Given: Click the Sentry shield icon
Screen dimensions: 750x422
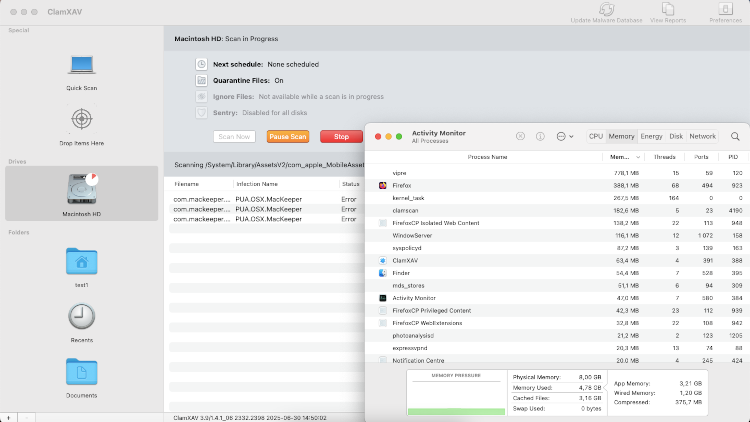Looking at the screenshot, I should click(x=201, y=113).
